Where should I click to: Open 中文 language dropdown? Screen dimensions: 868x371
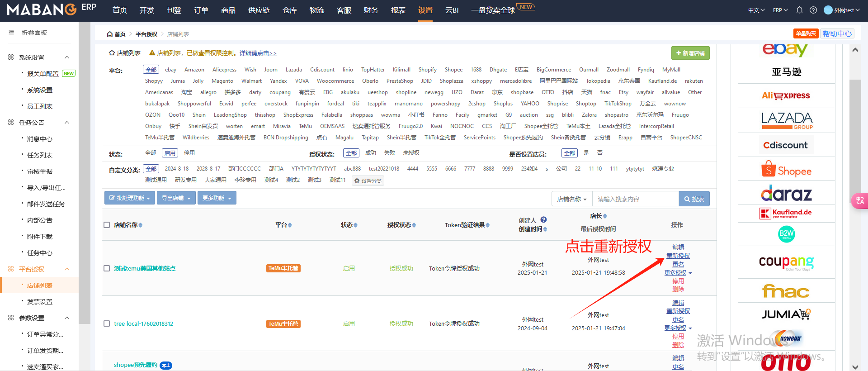click(x=756, y=10)
